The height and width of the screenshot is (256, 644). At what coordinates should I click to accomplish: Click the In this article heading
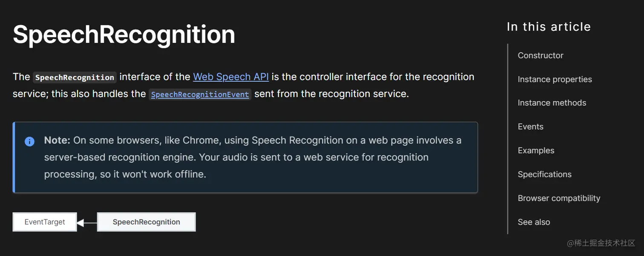[x=549, y=26]
